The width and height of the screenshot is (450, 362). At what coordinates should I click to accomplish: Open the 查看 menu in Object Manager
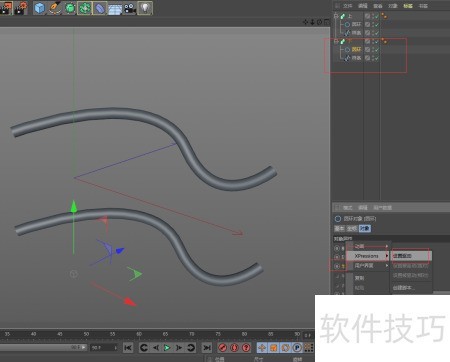[x=378, y=6]
